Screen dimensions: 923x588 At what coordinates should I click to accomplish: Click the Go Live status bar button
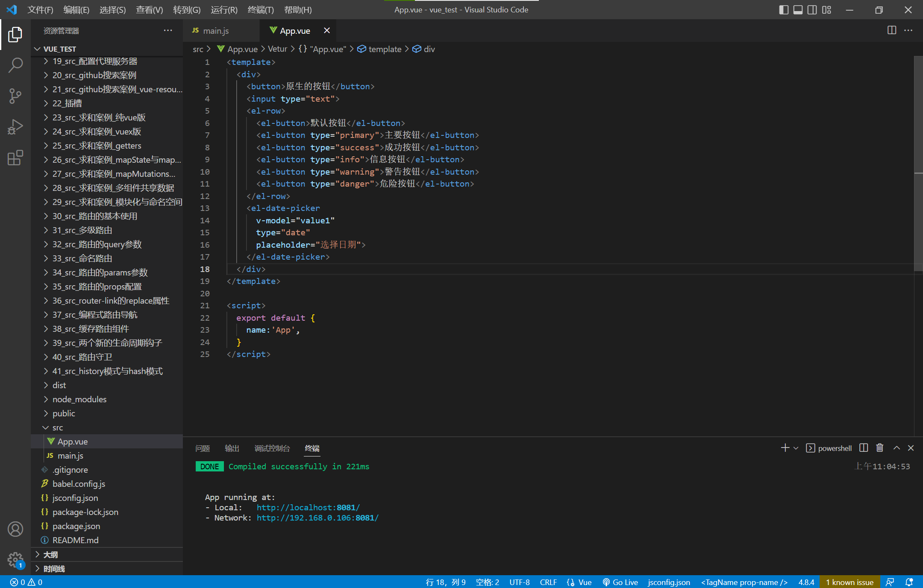point(620,582)
